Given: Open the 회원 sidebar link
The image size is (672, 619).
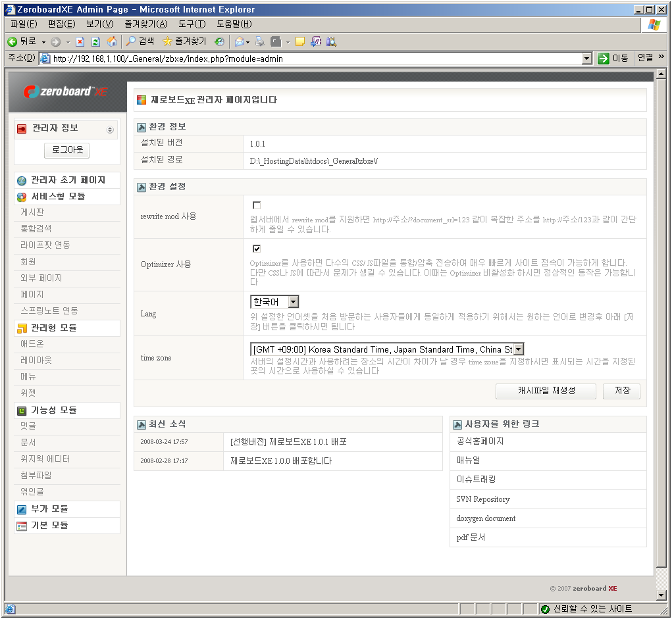Looking at the screenshot, I should tap(28, 262).
